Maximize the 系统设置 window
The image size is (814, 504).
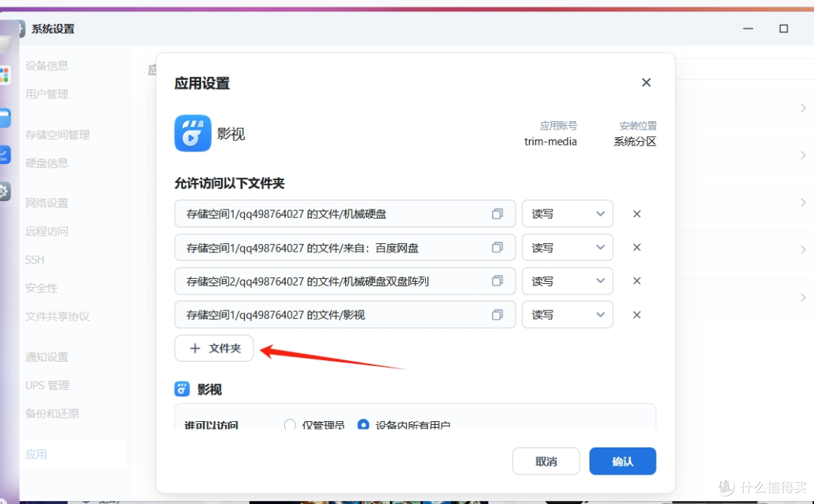click(784, 29)
